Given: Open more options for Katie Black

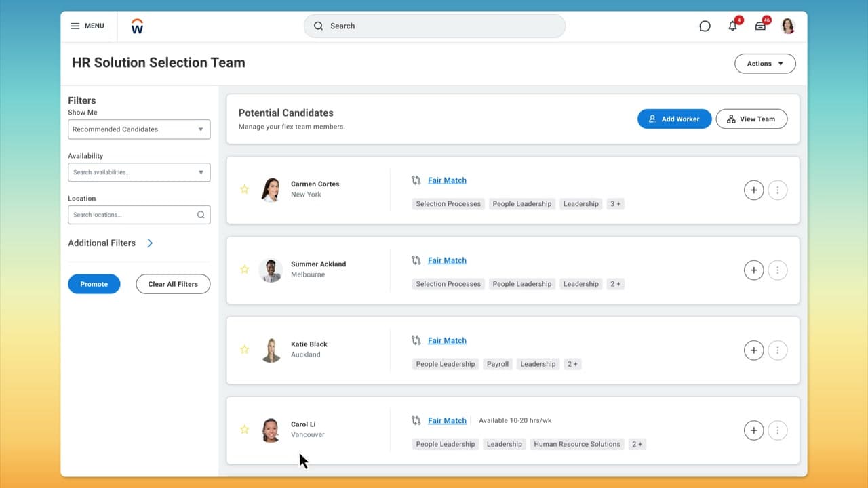Looking at the screenshot, I should click(778, 350).
